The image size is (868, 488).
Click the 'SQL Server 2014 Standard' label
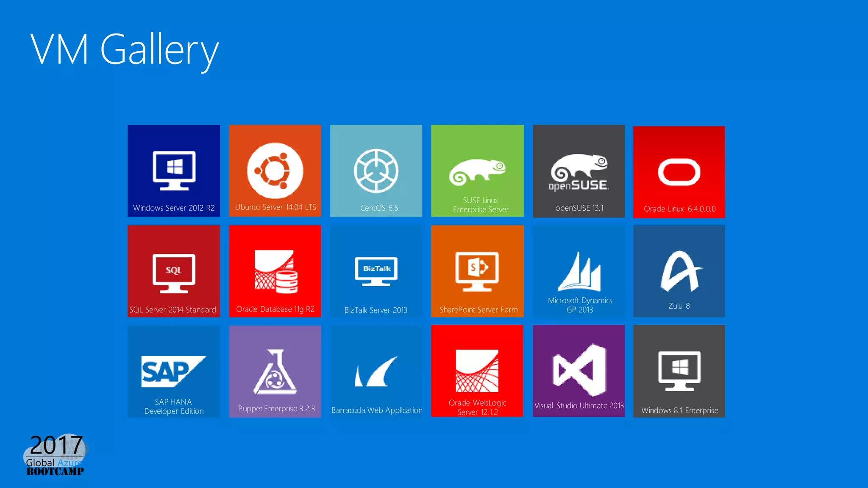click(173, 310)
